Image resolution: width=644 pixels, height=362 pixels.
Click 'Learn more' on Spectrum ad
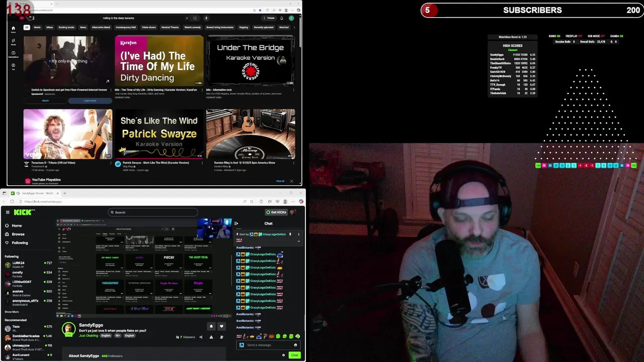(90, 101)
